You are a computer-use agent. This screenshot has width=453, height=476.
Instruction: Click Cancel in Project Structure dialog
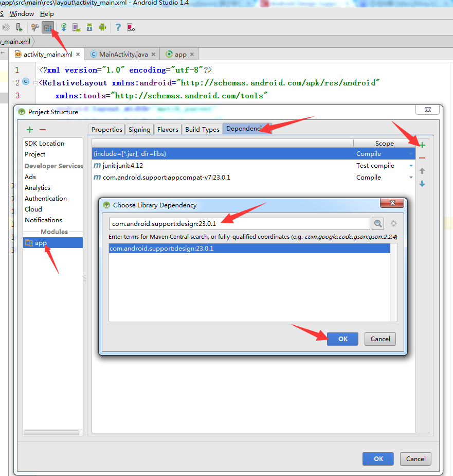(x=415, y=459)
